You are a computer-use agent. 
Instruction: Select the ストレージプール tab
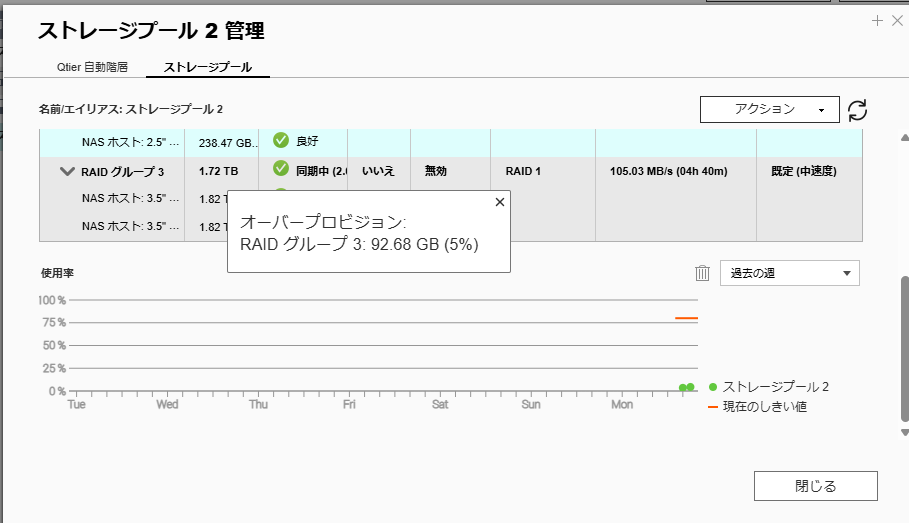(208, 67)
